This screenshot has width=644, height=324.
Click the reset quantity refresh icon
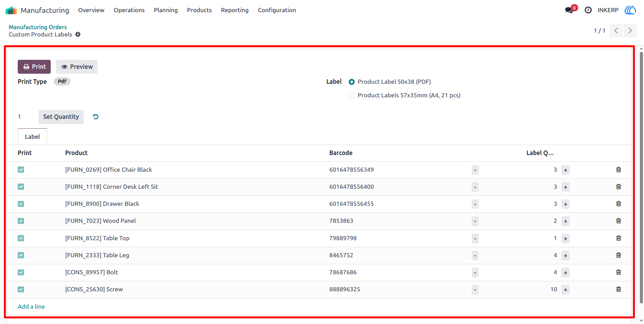click(x=96, y=117)
